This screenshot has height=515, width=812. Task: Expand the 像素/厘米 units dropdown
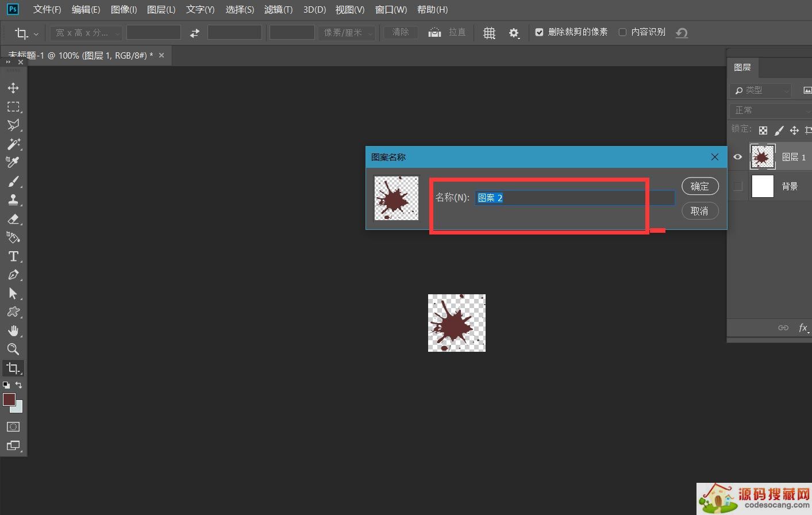[x=347, y=33]
